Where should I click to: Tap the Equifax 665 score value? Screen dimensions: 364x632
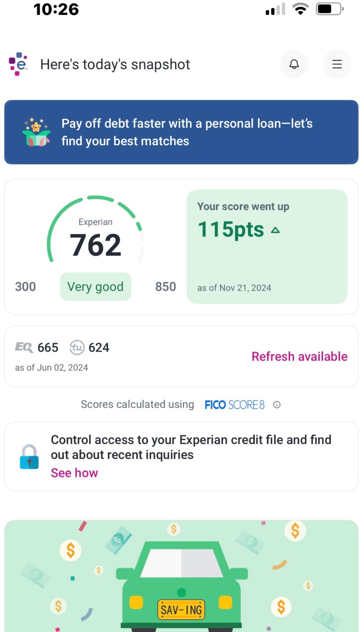(48, 348)
